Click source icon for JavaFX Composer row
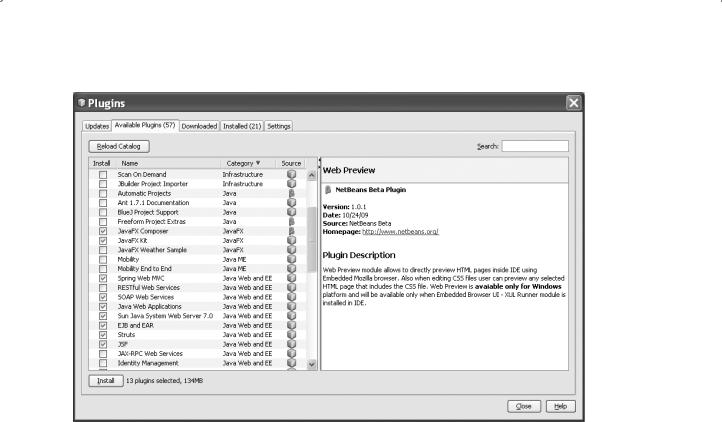 point(291,231)
